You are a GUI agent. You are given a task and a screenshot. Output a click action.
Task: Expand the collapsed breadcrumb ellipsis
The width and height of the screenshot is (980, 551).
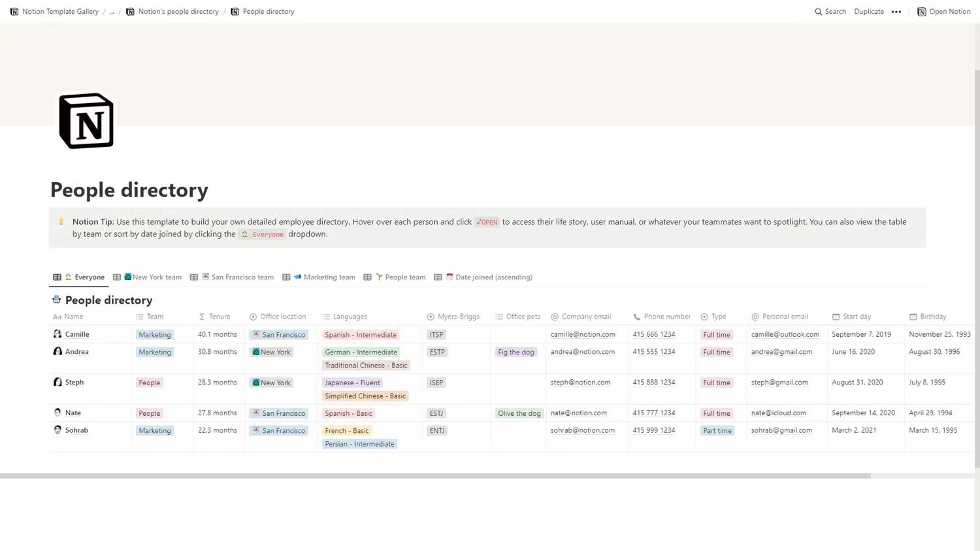(112, 12)
